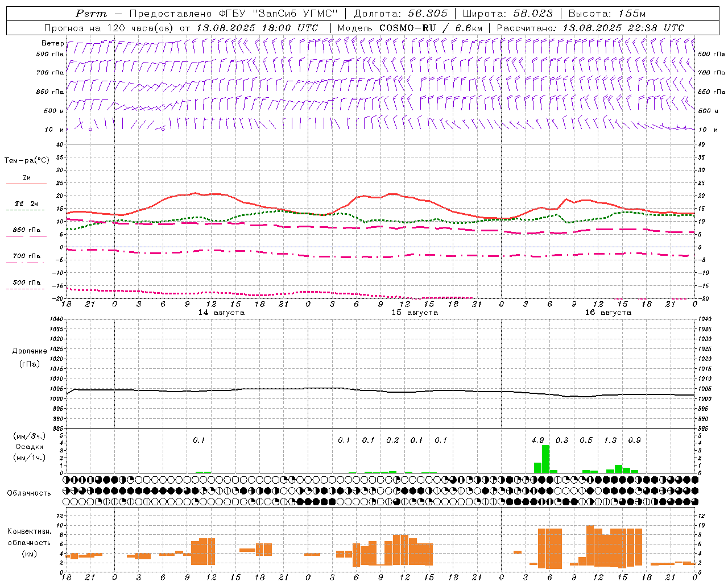The height and width of the screenshot is (582, 728).
Task: Click the "15 августа" date label
Action: click(415, 313)
